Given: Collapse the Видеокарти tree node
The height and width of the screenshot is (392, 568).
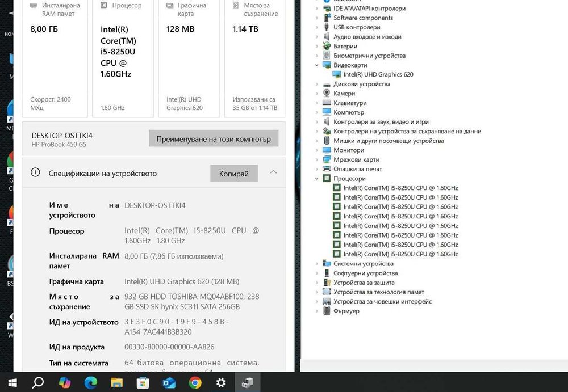Looking at the screenshot, I should coord(316,65).
